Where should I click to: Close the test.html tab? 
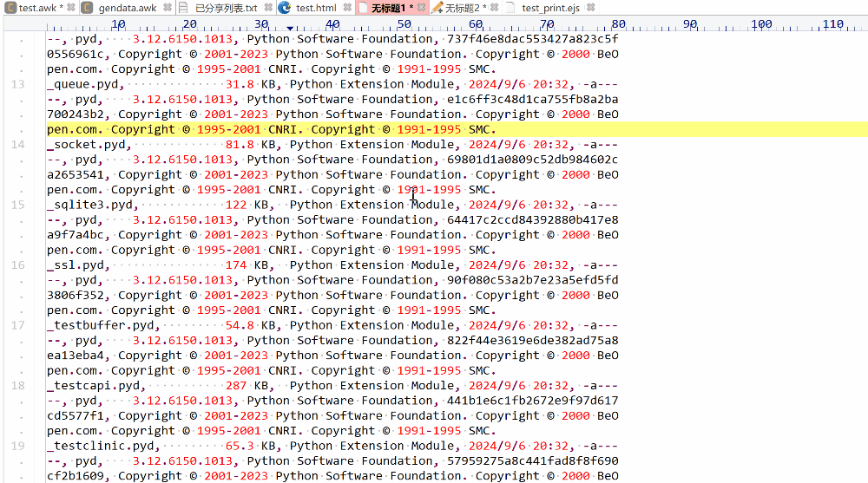347,8
